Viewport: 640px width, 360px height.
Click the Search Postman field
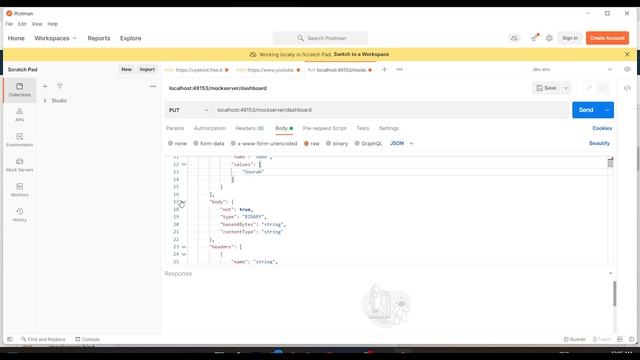pyautogui.click(x=320, y=38)
